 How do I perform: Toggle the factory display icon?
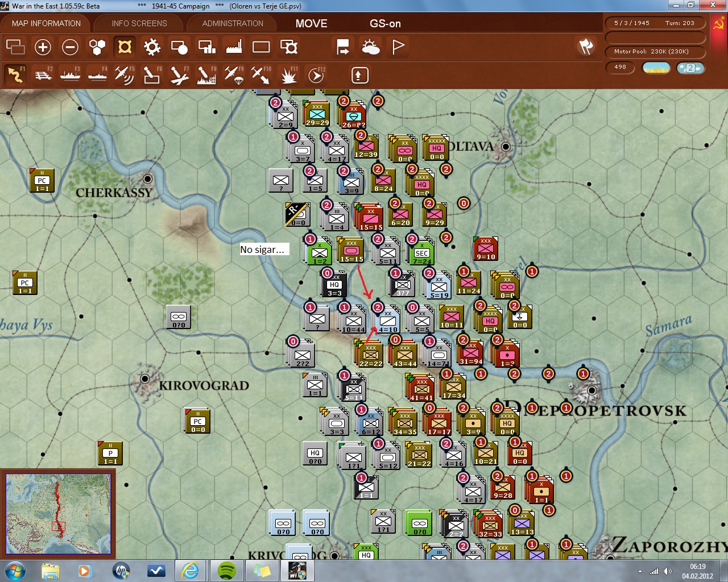coord(234,47)
